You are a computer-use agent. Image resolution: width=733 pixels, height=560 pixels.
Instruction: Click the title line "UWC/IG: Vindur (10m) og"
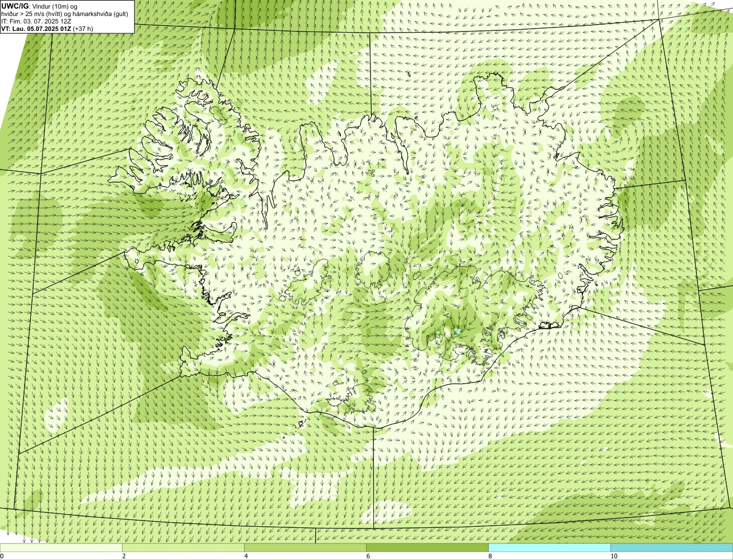(39, 6)
